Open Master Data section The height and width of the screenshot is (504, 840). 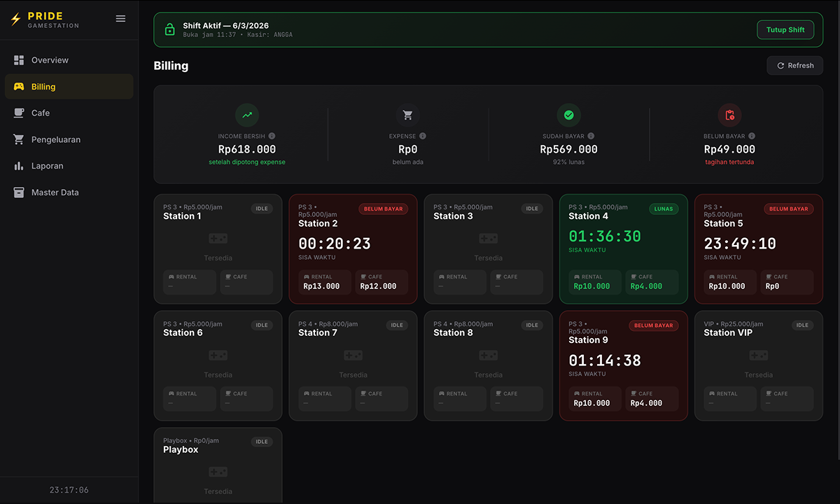pyautogui.click(x=69, y=192)
